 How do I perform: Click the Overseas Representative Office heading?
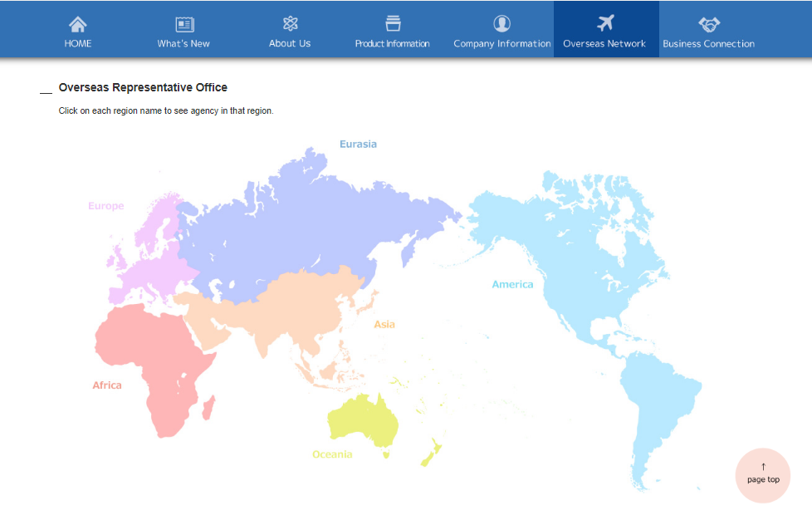tap(143, 87)
